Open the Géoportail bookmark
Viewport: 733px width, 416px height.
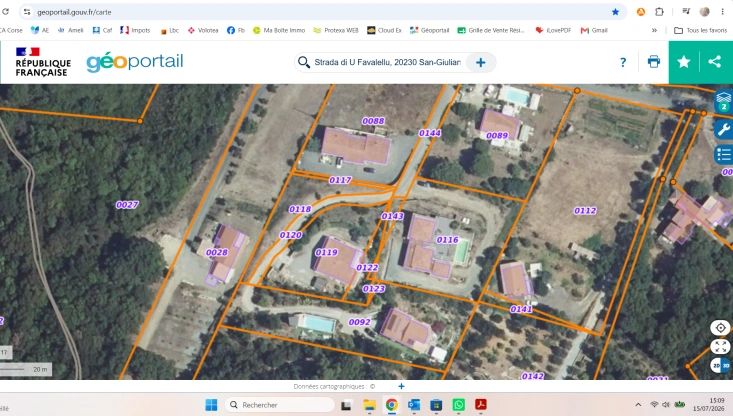429,30
